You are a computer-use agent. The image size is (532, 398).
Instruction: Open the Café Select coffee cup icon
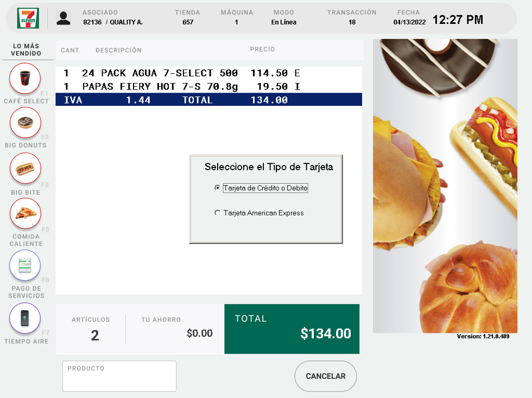point(25,79)
